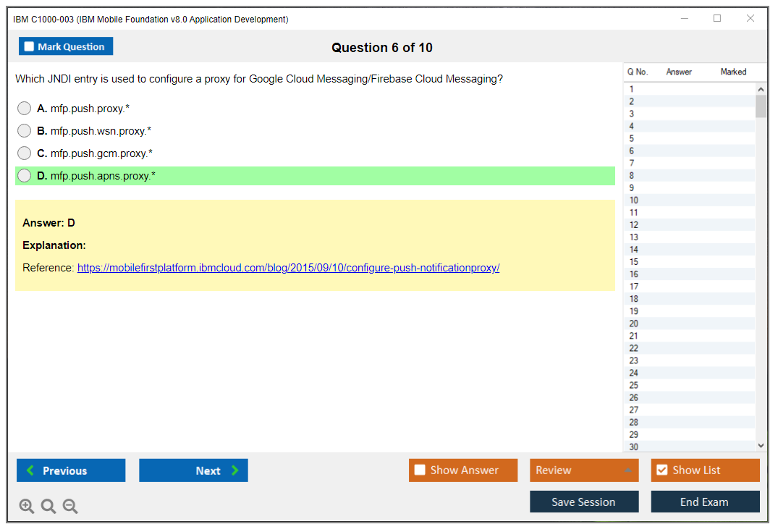The width and height of the screenshot is (778, 532).
Task: Select answer A mfp.push.proxy.*
Action: (x=25, y=109)
